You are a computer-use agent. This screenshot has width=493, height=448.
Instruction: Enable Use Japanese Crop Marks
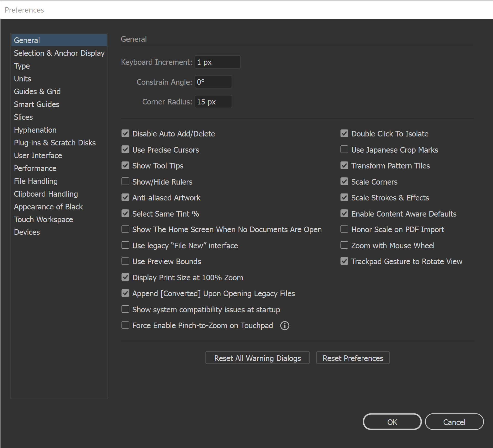pyautogui.click(x=344, y=150)
